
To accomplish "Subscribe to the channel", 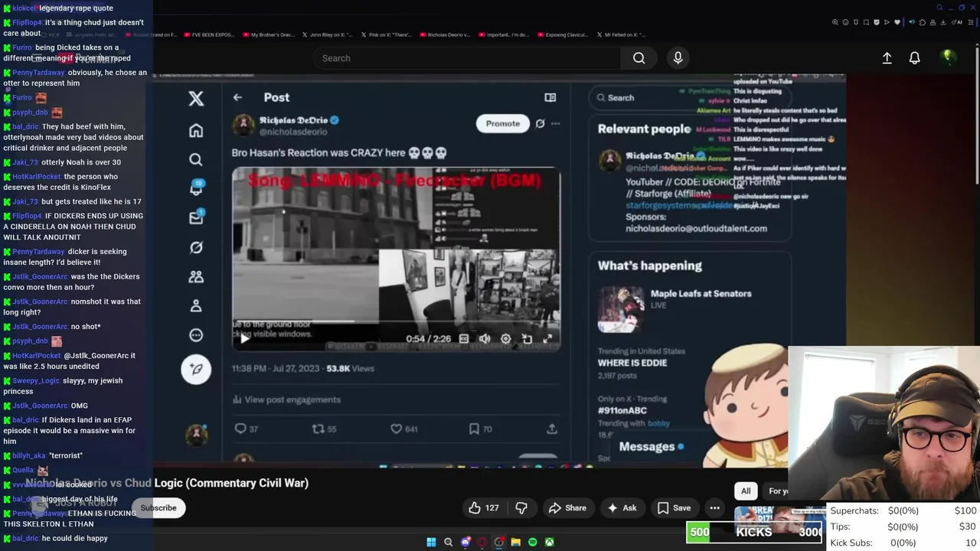I will (158, 507).
